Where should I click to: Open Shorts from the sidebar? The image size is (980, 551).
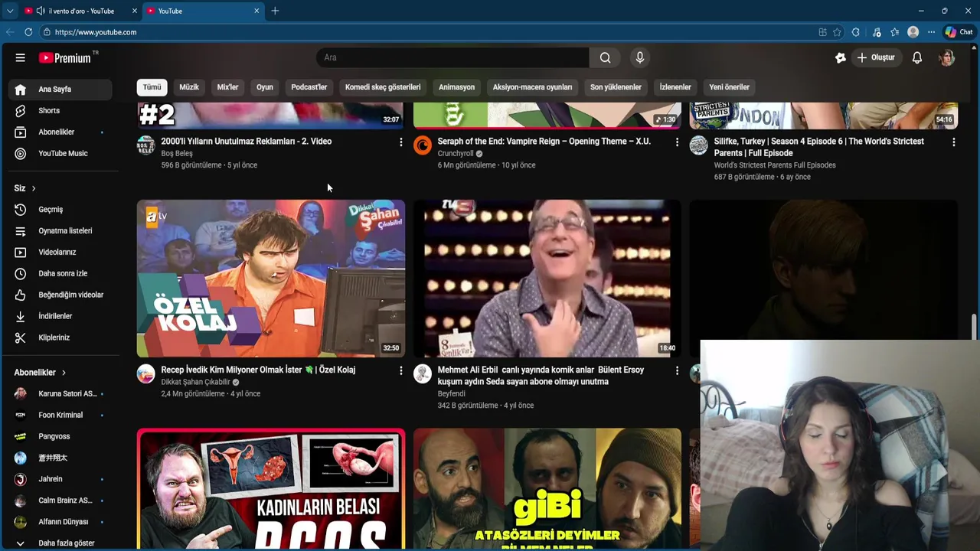(60, 110)
